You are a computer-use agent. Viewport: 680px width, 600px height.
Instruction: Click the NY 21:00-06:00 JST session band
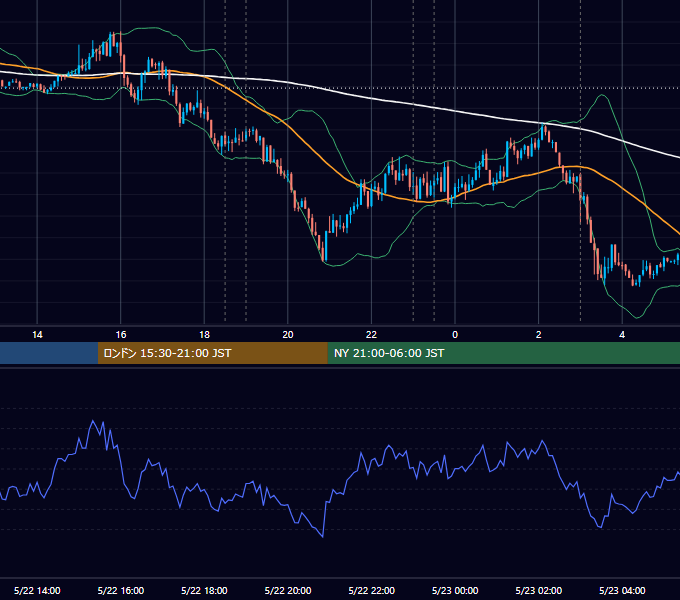coord(503,353)
